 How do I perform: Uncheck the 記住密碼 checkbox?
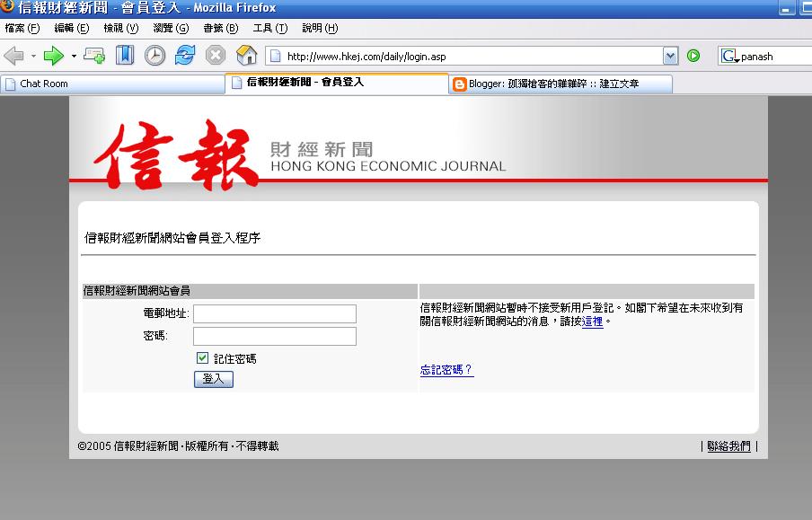(x=202, y=357)
